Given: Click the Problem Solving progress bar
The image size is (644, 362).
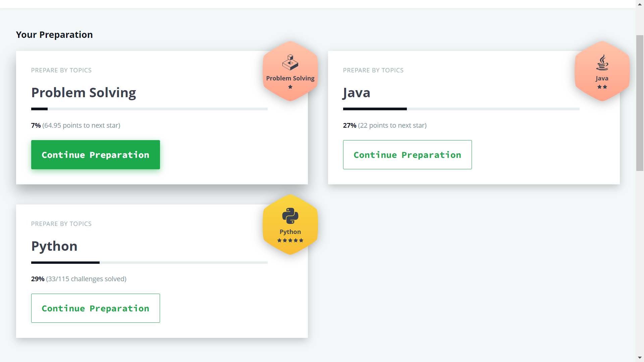Looking at the screenshot, I should pos(149,109).
